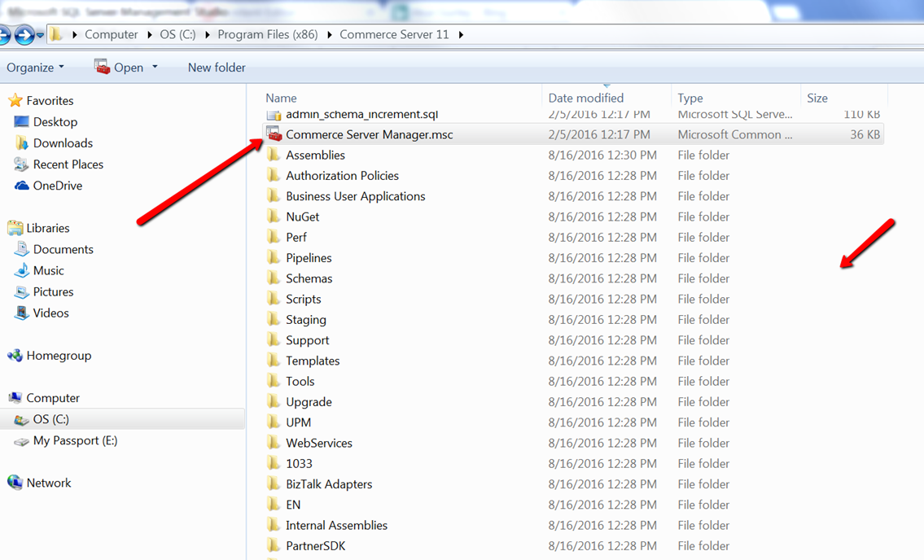Click the Homegroup icon
This screenshot has width=924, height=560.
(15, 356)
